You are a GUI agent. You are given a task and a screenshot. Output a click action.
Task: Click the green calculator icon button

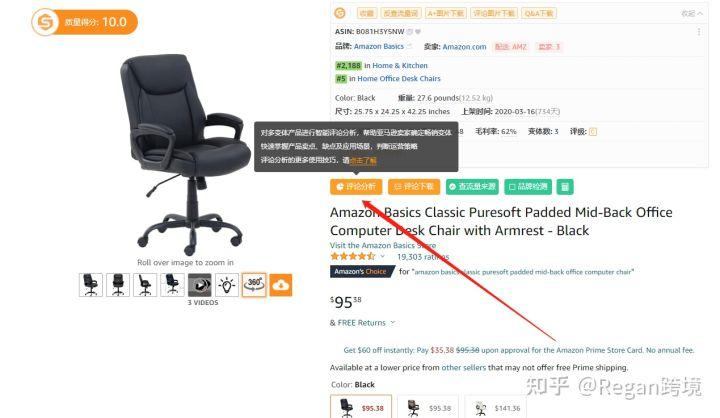point(565,186)
